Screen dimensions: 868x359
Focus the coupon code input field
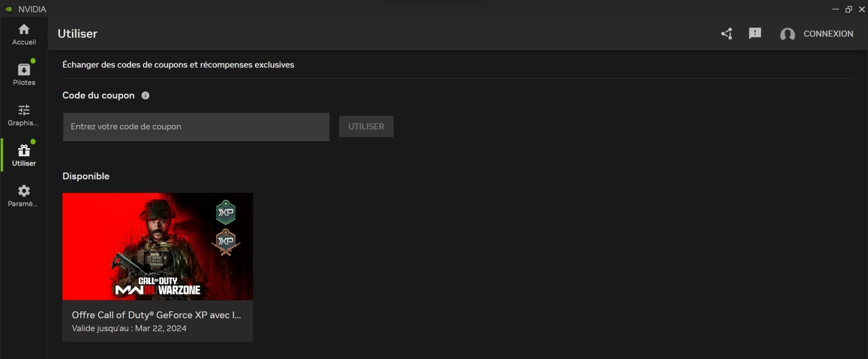click(x=196, y=127)
